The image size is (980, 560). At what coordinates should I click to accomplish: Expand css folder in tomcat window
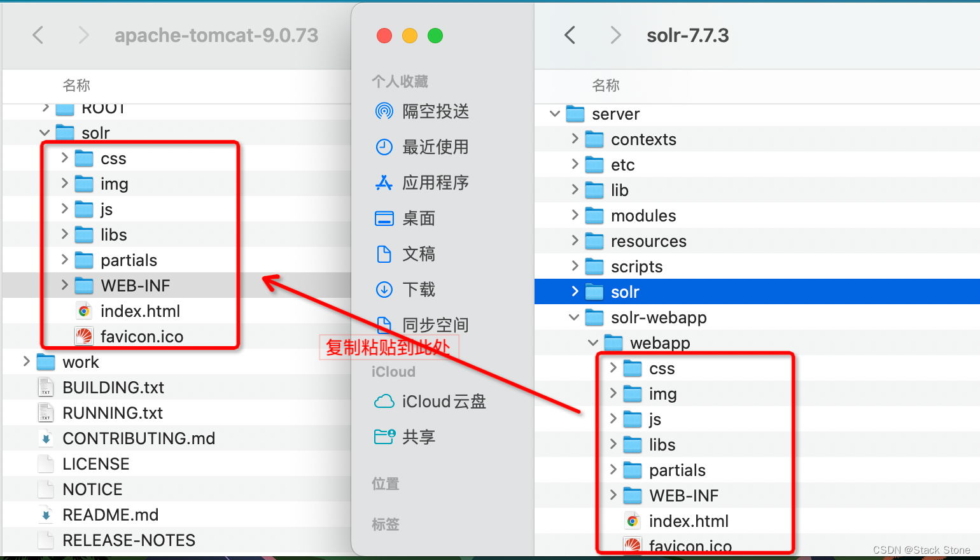tap(64, 158)
